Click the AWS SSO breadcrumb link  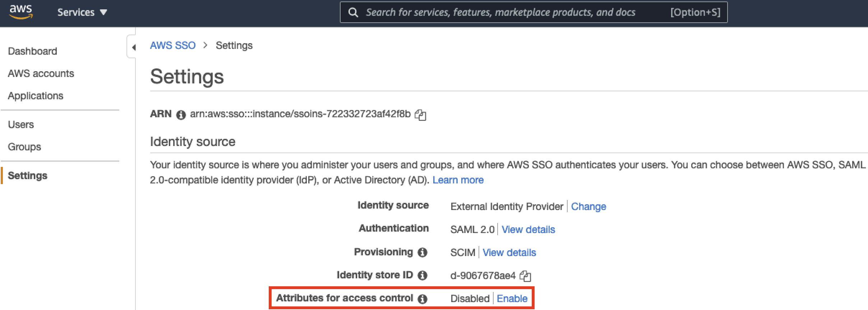(173, 45)
